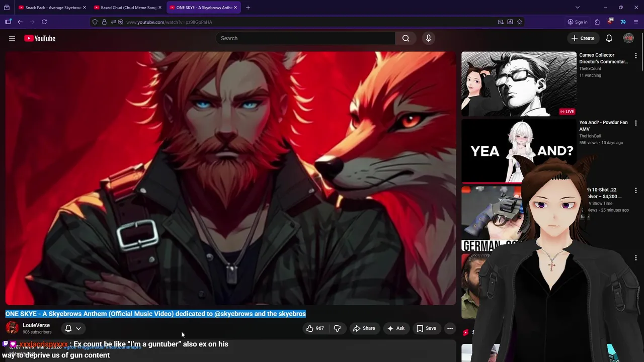644x362 pixels.
Task: Open options for Yea And? video
Action: (x=635, y=123)
